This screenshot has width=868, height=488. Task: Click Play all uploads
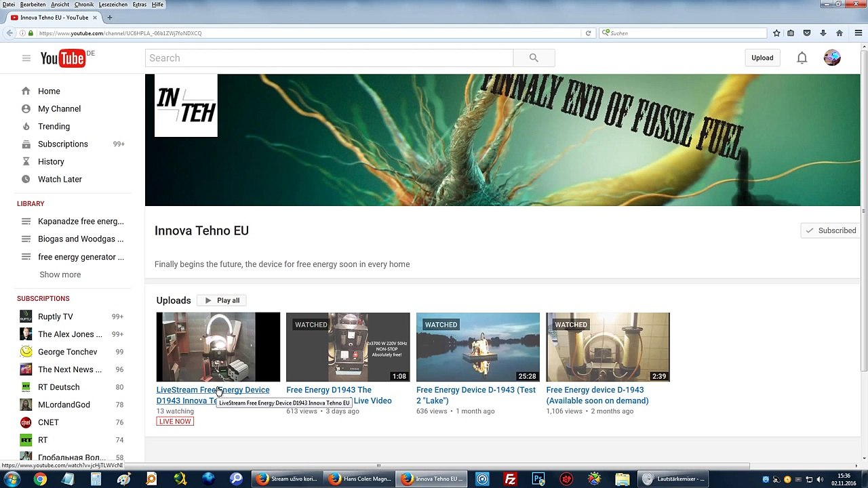tap(222, 300)
